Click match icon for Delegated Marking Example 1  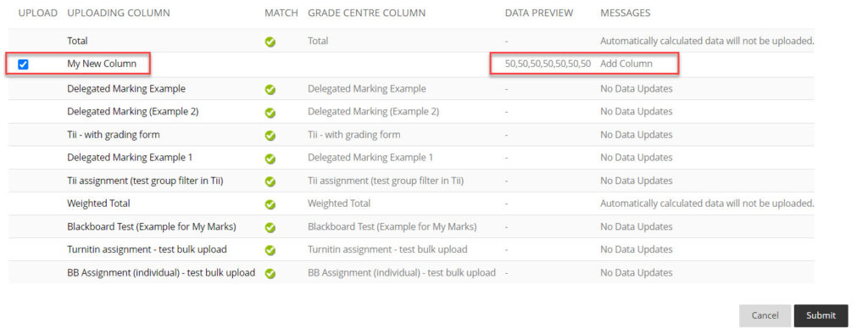pyautogui.click(x=270, y=159)
